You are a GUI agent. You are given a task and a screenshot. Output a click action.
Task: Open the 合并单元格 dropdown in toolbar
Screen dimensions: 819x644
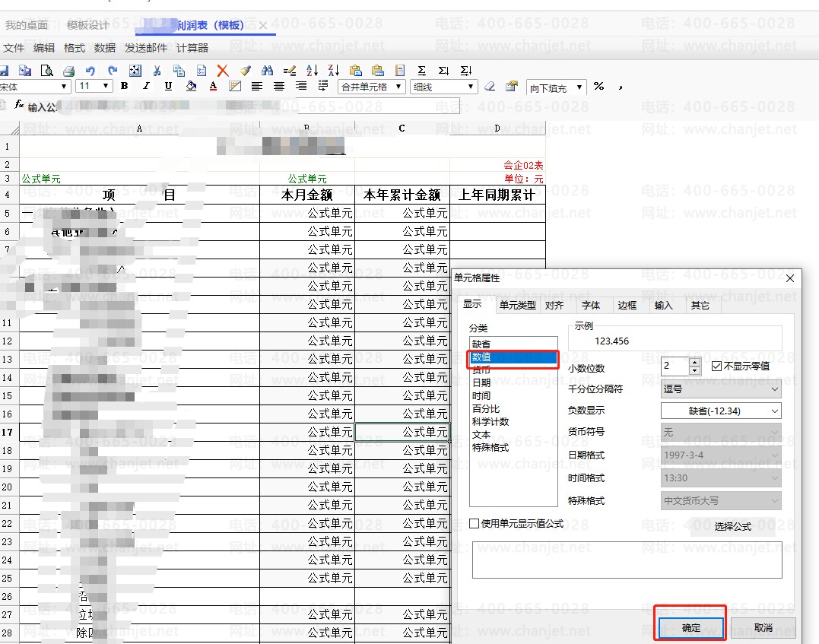[372, 87]
